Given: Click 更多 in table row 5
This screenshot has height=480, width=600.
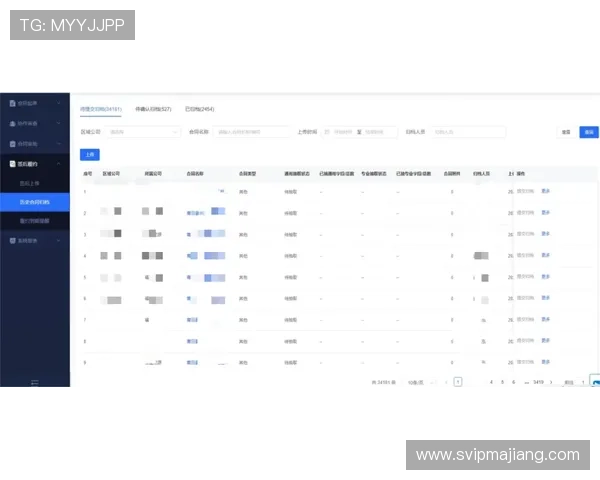Looking at the screenshot, I should [x=545, y=276].
